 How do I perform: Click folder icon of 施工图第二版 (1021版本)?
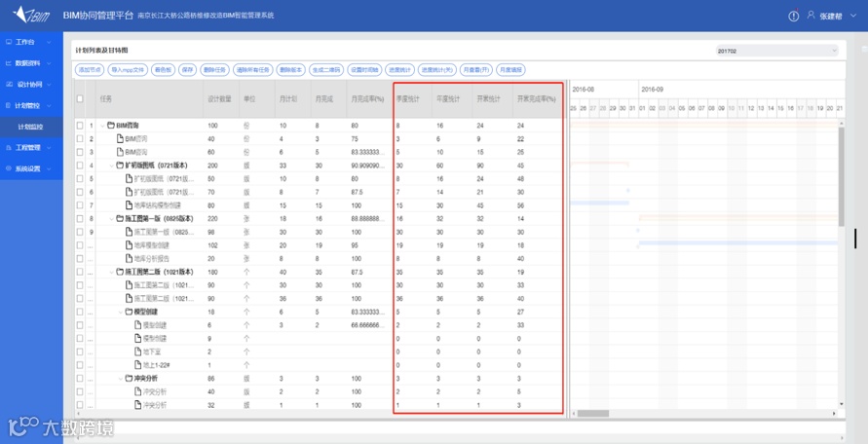[120, 272]
